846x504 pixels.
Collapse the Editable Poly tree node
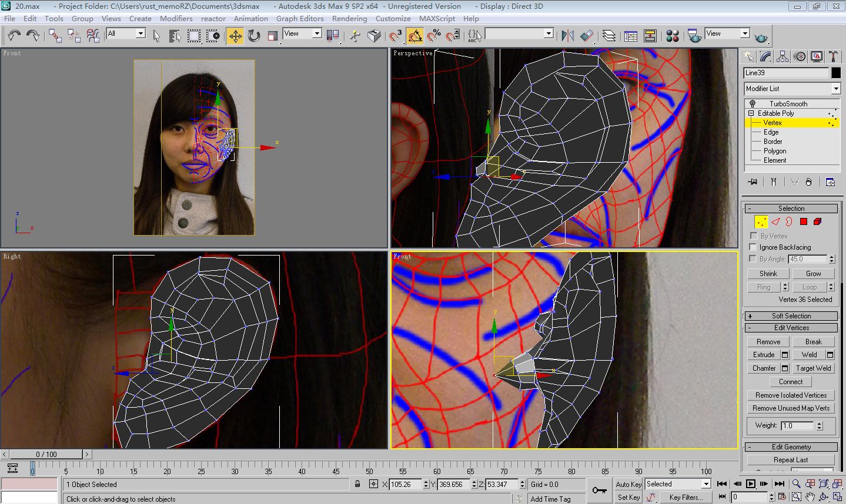751,113
